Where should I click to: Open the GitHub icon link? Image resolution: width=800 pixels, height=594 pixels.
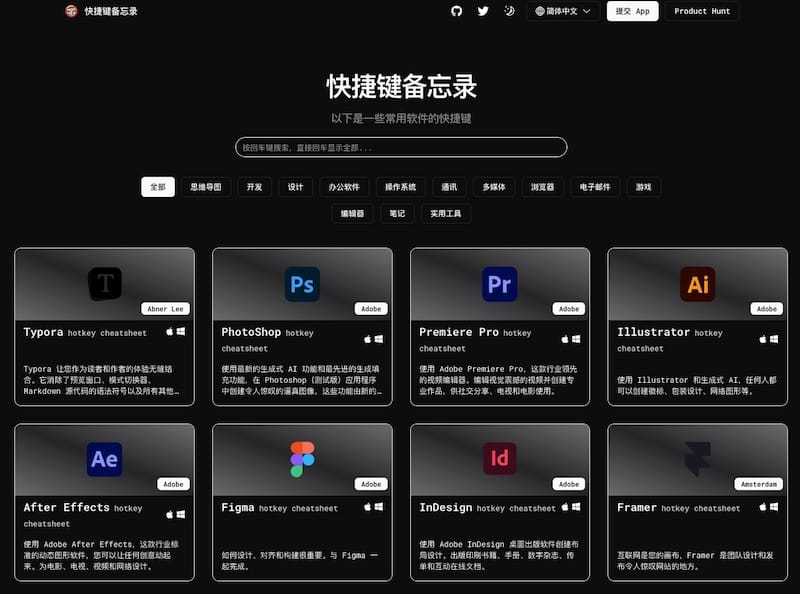coord(456,11)
